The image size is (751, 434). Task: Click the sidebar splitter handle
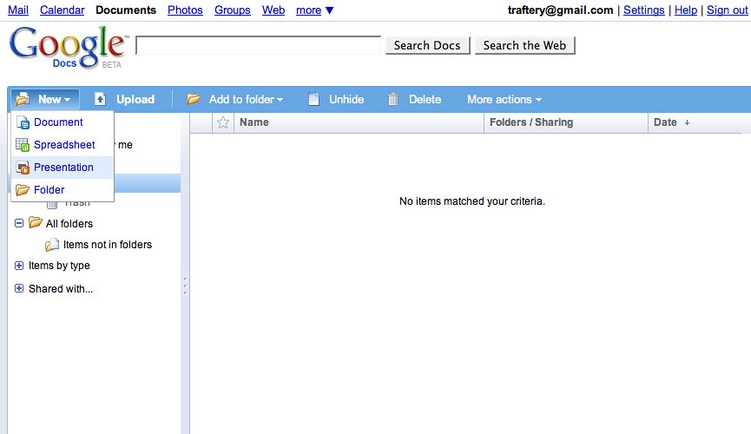click(185, 286)
